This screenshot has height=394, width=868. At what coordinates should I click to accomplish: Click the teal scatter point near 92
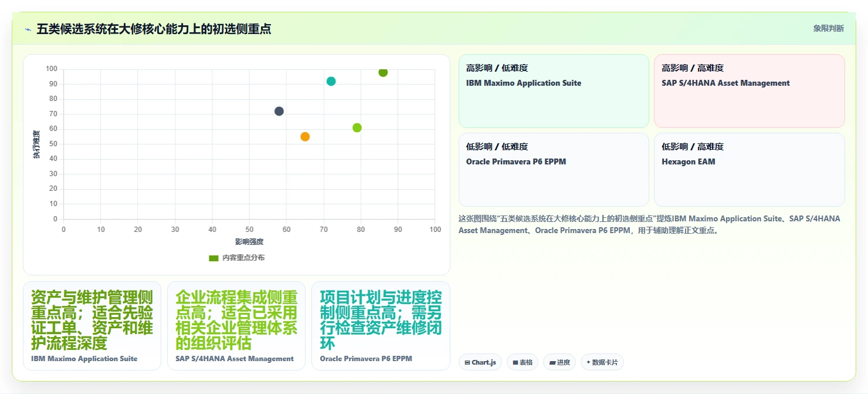(x=331, y=82)
